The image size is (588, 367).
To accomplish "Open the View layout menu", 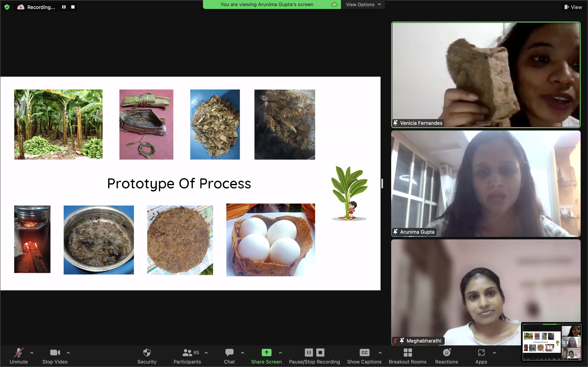I will coord(573,7).
